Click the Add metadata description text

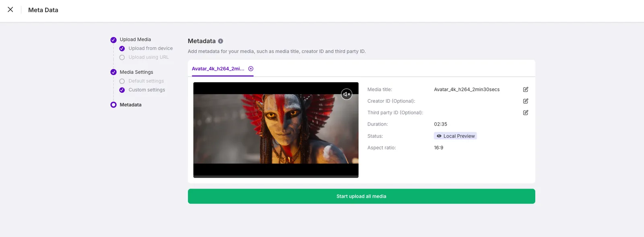(x=277, y=52)
